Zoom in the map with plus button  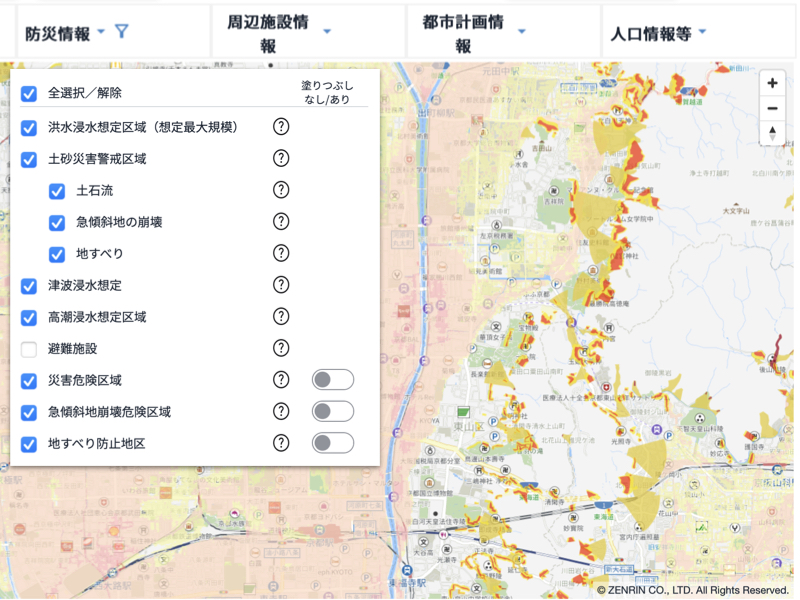point(772,84)
